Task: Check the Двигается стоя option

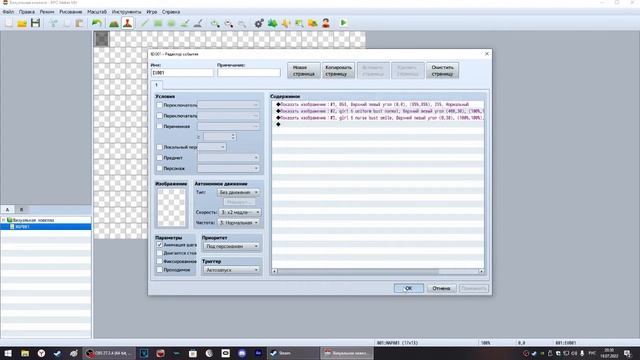Action: [x=160, y=253]
